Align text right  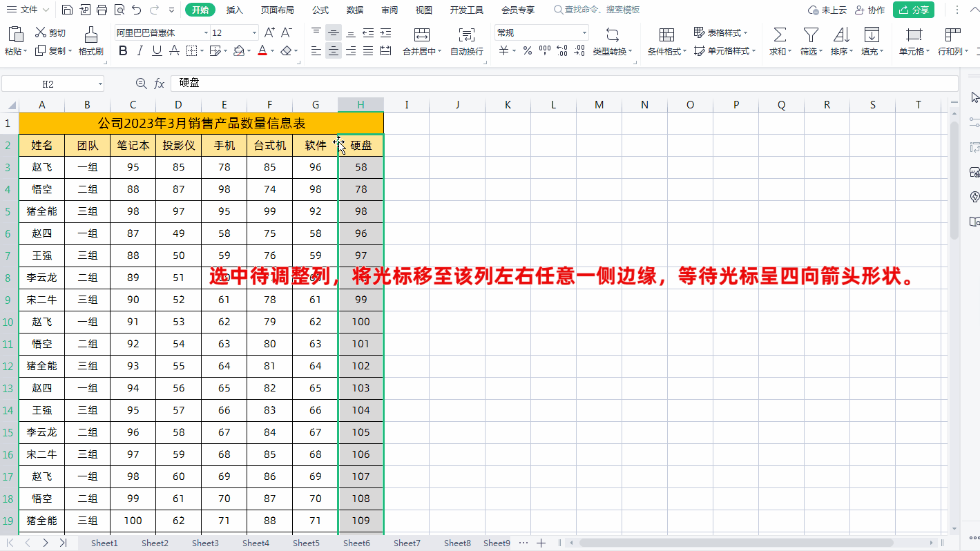tap(351, 50)
